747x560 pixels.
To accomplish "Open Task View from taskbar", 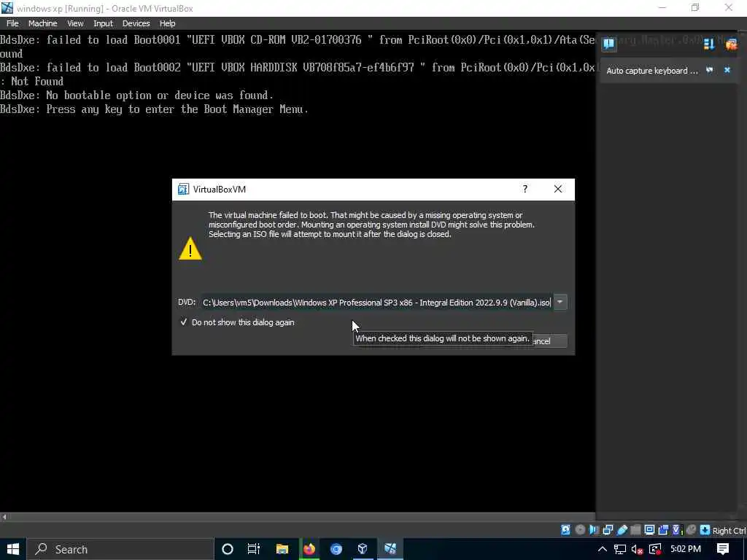I will [254, 549].
